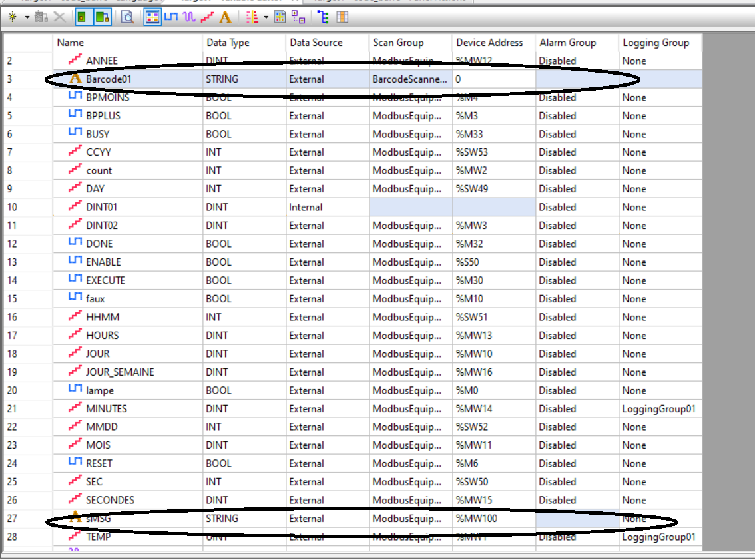Click the grid table view icon
The height and width of the screenshot is (560, 755).
tap(342, 17)
